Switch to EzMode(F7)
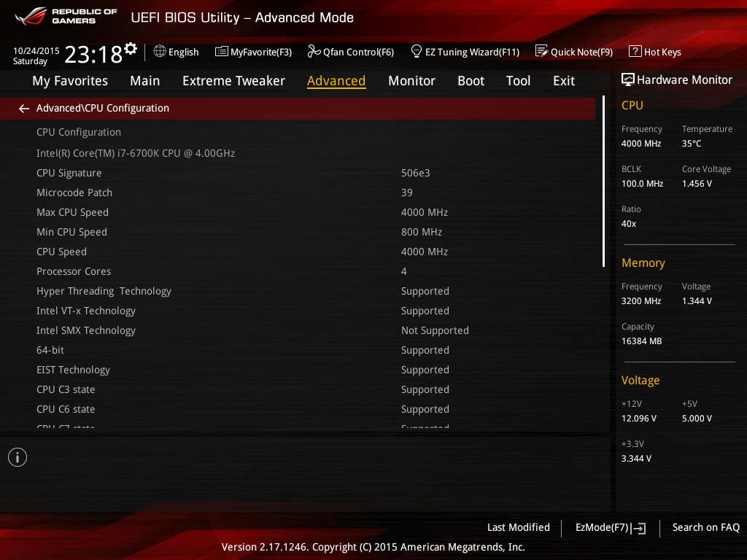This screenshot has width=747, height=560. click(x=611, y=528)
